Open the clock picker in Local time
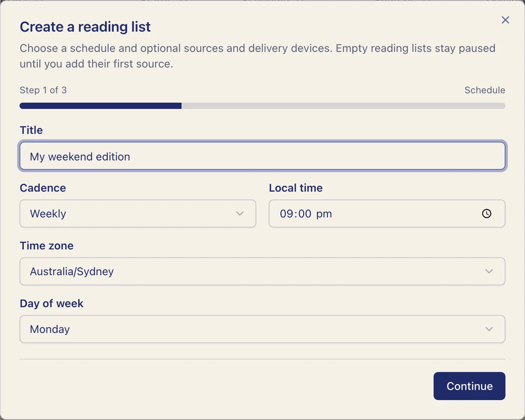This screenshot has width=525, height=420. [486, 214]
